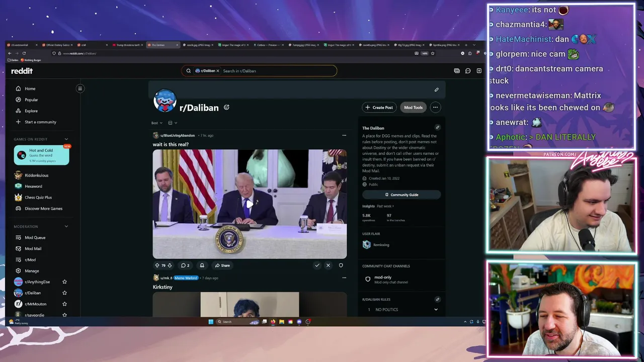Viewport: 644px width, 362px height.
Task: Switch to the Official Destiny Subreddit tab
Action: [x=57, y=45]
